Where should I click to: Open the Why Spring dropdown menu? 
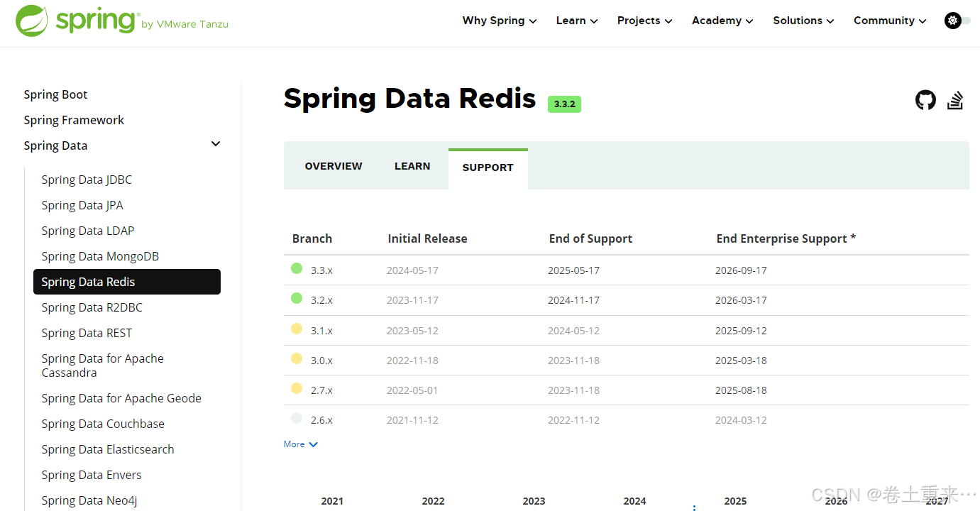point(500,21)
